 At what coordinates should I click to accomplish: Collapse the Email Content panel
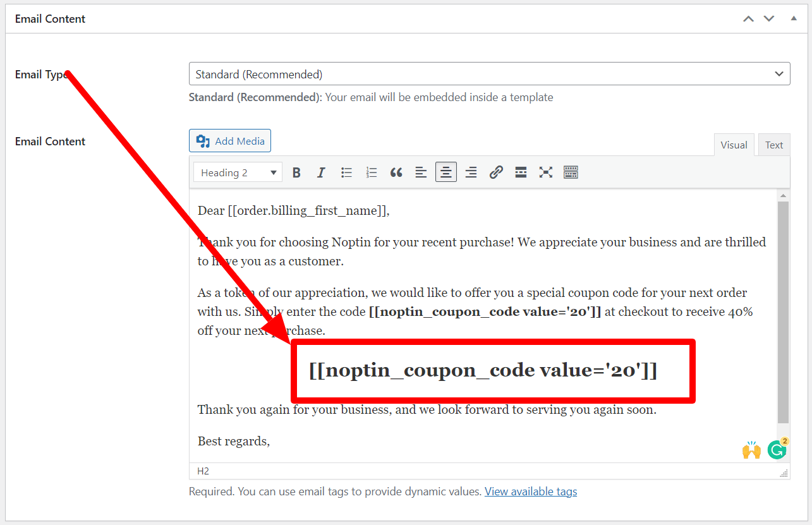pos(794,18)
